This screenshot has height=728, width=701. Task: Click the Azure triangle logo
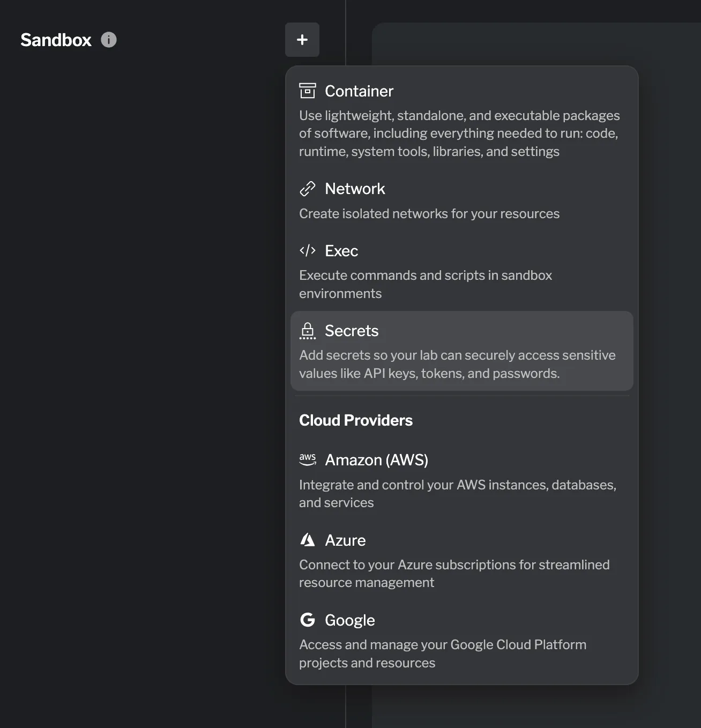tap(308, 540)
